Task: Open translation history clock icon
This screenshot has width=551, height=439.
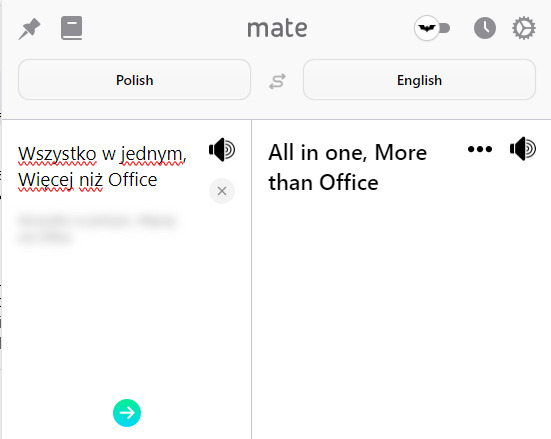Action: (485, 28)
